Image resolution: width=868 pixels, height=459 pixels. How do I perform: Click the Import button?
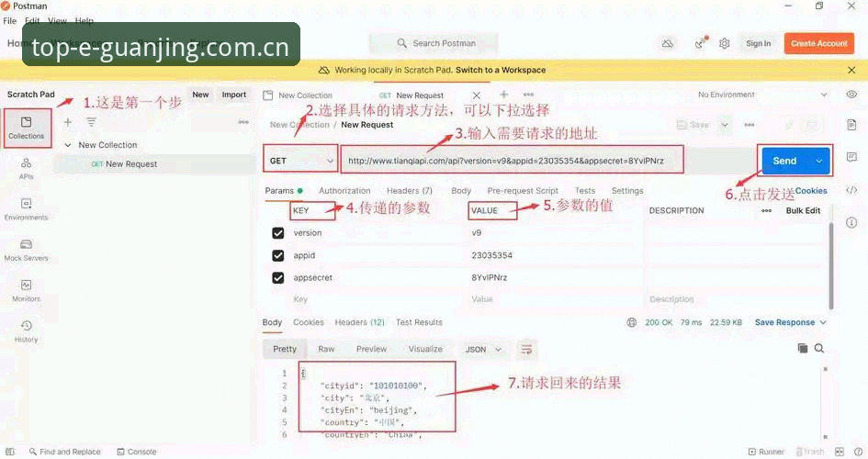[233, 95]
